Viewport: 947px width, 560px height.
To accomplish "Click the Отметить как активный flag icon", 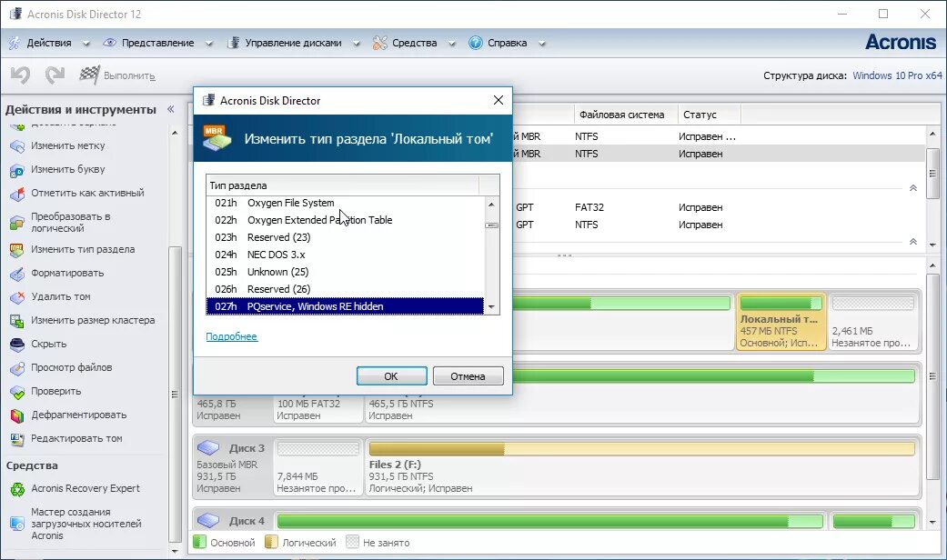I will [x=17, y=193].
